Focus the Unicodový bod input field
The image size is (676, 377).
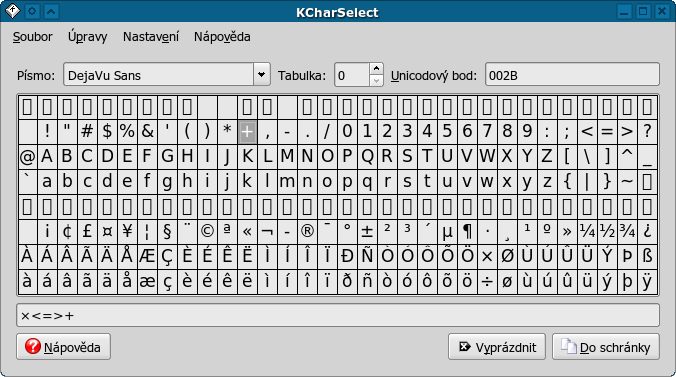572,74
